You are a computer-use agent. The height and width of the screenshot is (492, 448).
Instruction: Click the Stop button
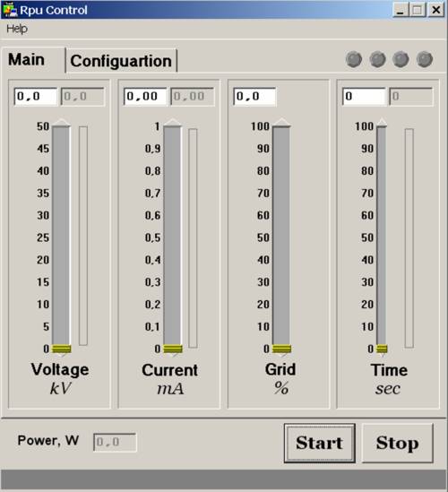[x=398, y=443]
